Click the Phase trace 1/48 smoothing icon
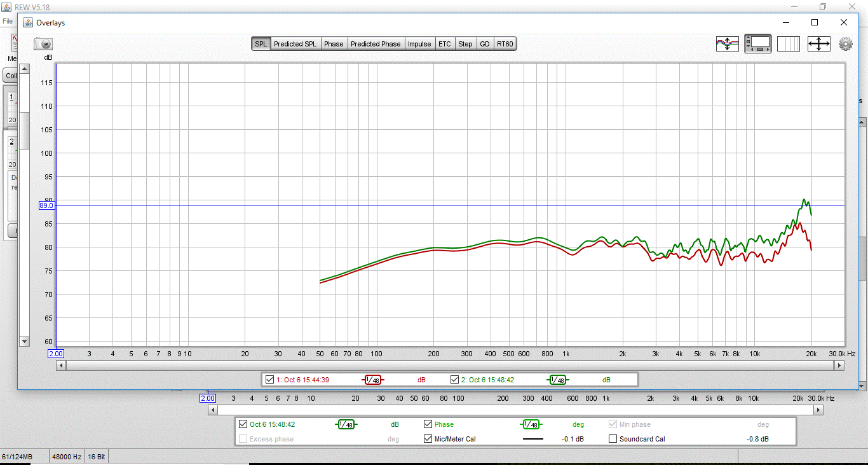868x465 pixels. click(531, 424)
